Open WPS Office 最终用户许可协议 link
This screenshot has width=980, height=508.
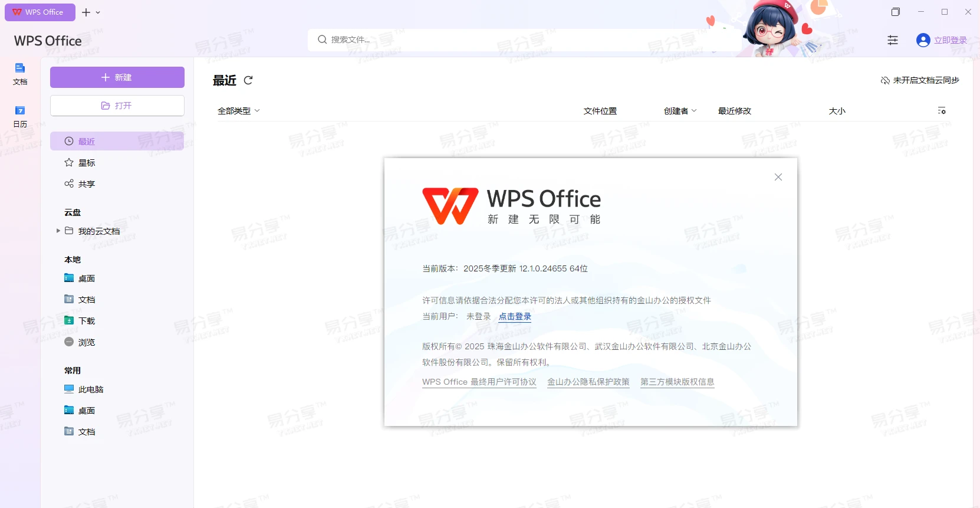[x=479, y=382]
